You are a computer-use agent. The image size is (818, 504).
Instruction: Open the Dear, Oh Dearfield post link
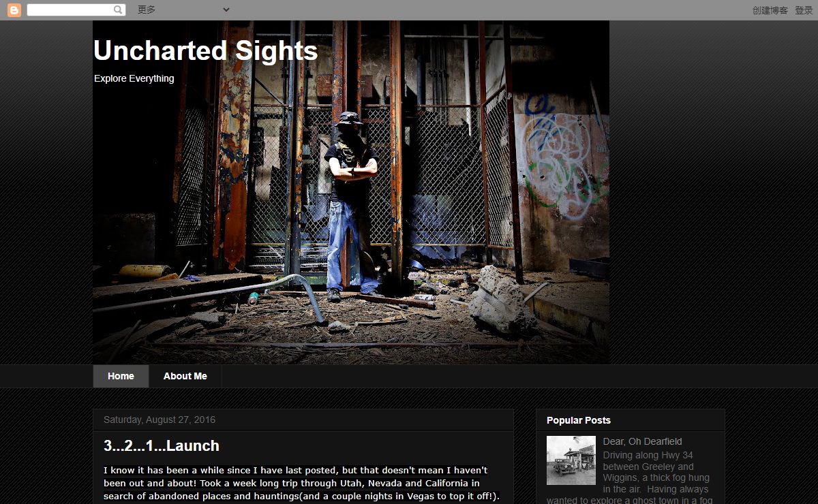(642, 441)
